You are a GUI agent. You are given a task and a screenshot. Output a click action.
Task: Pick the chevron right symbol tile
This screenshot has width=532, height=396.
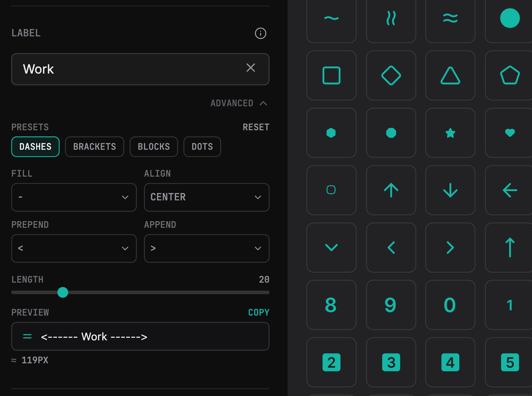point(450,248)
